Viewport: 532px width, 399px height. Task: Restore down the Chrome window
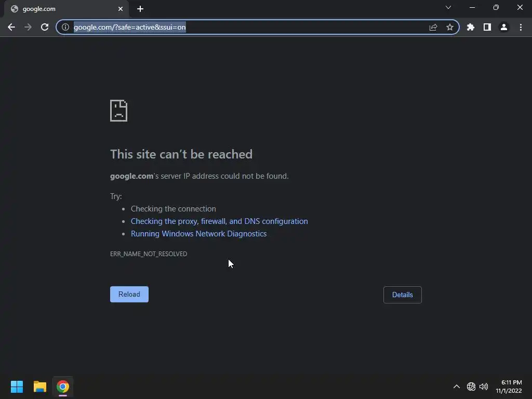pos(496,7)
